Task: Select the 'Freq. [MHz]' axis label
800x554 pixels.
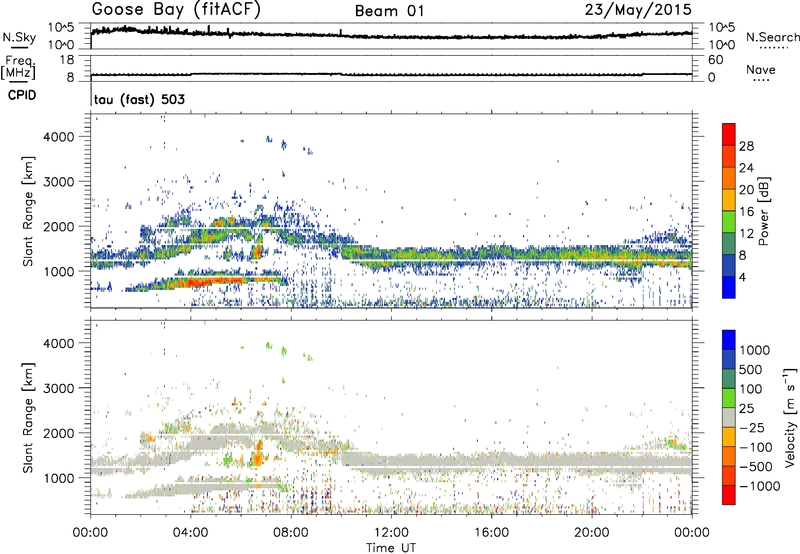Action: (18, 68)
